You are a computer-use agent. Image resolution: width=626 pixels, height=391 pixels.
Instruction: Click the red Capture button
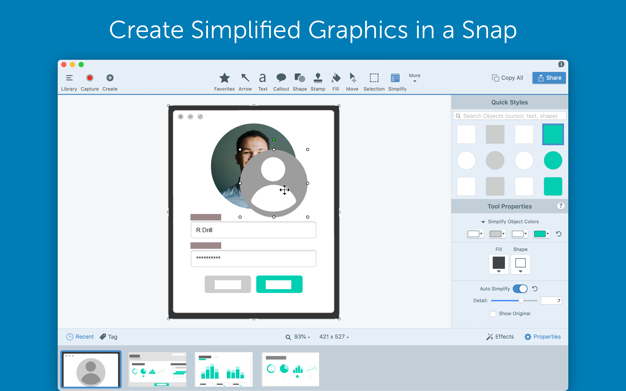click(89, 81)
